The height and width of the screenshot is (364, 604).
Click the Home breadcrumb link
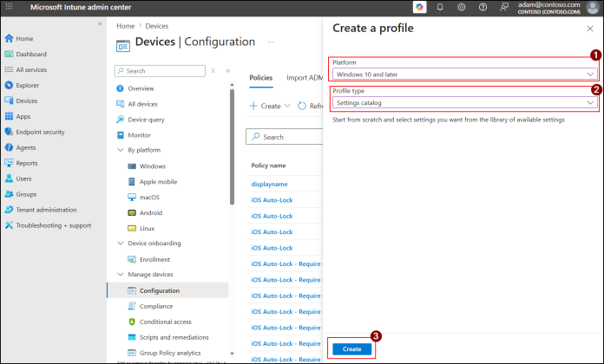click(x=126, y=26)
